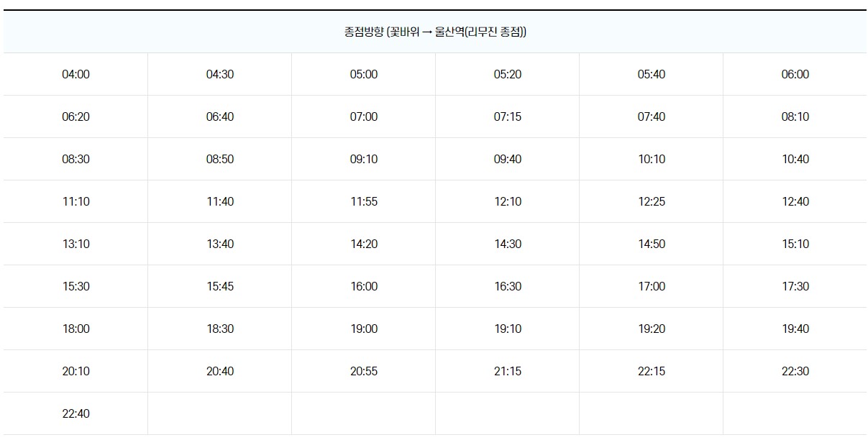Screen dimensions: 868x440
Task: Click the 13:10 departure time
Action: click(76, 244)
